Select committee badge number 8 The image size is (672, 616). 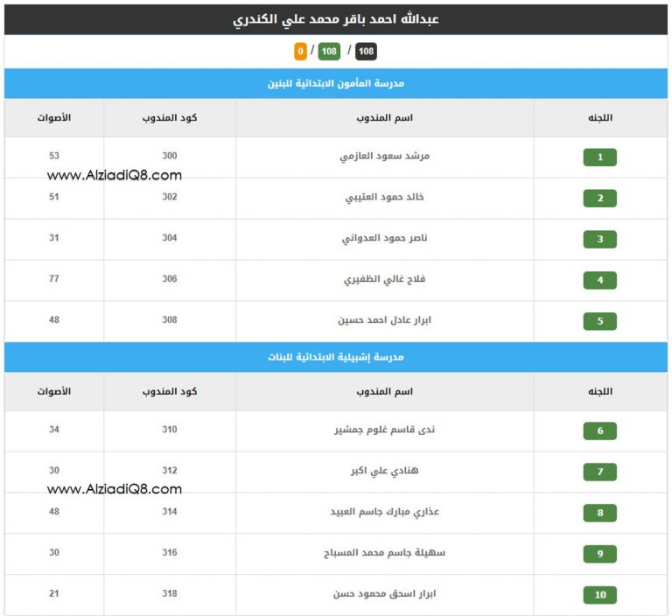coord(599,513)
